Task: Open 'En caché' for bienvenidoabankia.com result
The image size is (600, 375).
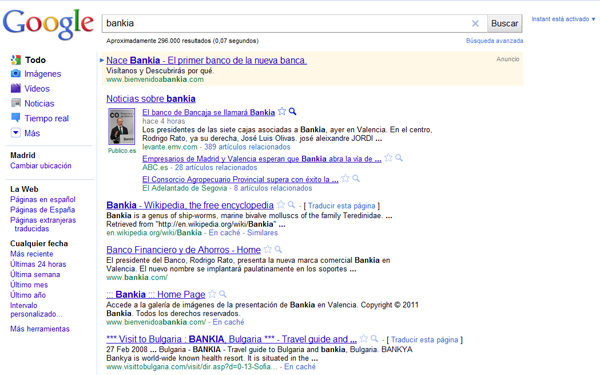Action: click(x=228, y=322)
